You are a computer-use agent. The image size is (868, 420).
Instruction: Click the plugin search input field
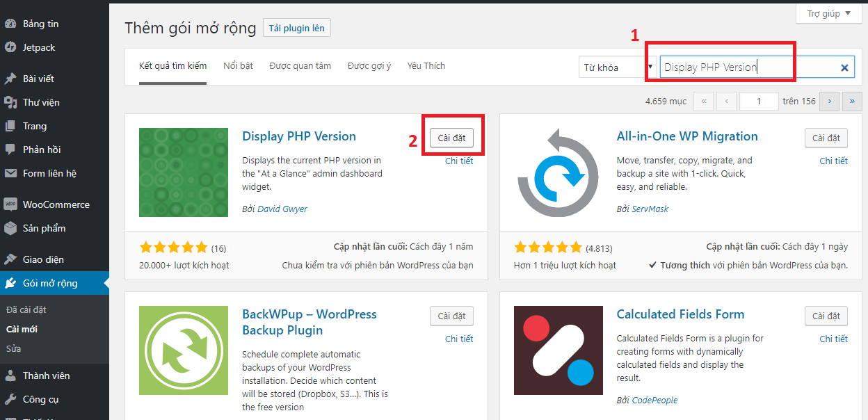click(757, 67)
